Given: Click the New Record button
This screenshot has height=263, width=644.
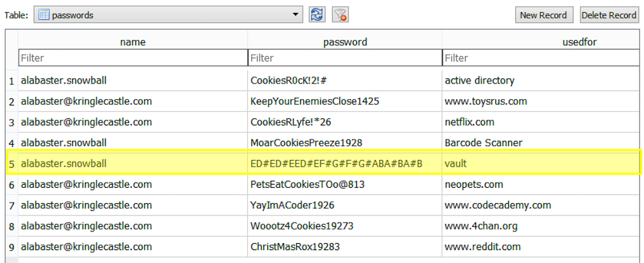Looking at the screenshot, I should pos(544,15).
